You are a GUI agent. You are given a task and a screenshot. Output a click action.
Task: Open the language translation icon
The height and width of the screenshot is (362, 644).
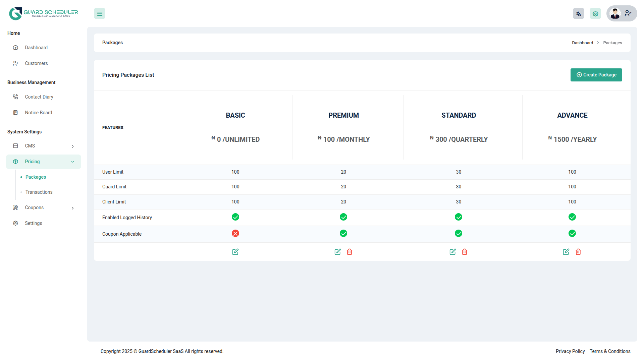[578, 14]
